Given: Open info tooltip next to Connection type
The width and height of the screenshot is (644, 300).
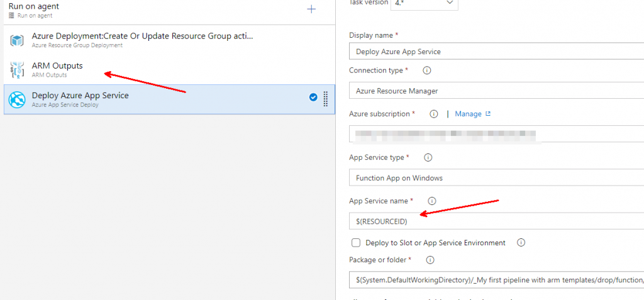Looking at the screenshot, I should 427,70.
